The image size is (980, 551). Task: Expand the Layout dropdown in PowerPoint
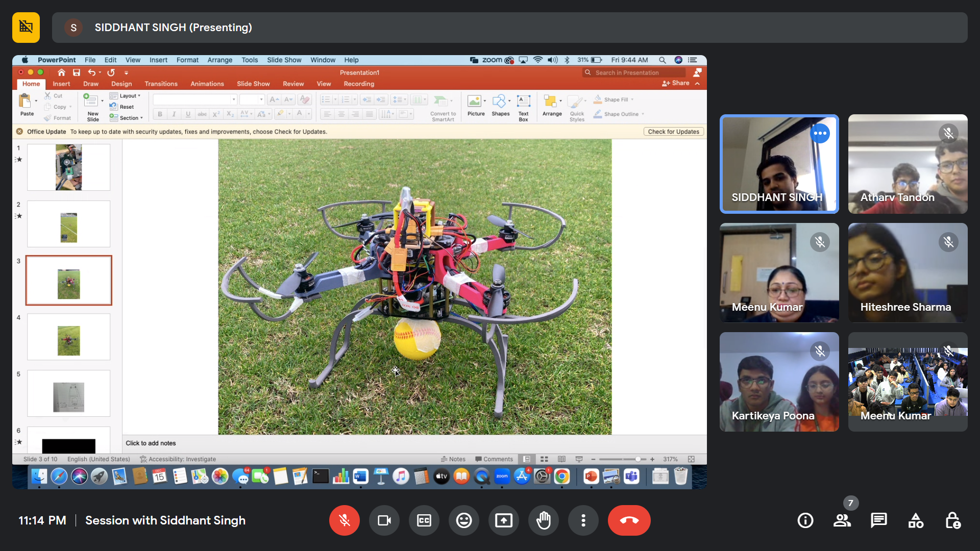pos(130,96)
